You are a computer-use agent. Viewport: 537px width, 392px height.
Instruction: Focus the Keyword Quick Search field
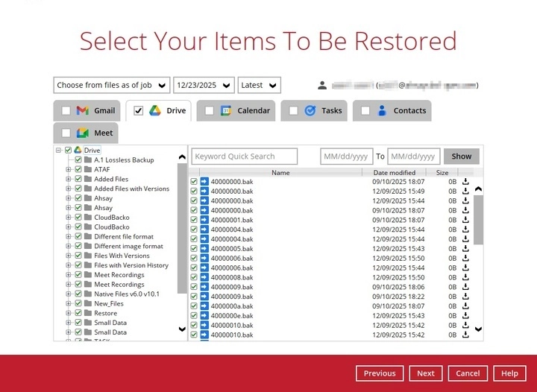click(245, 157)
